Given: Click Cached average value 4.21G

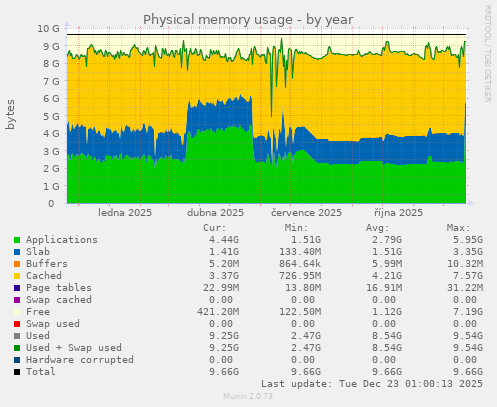Looking at the screenshot, I should (387, 276).
